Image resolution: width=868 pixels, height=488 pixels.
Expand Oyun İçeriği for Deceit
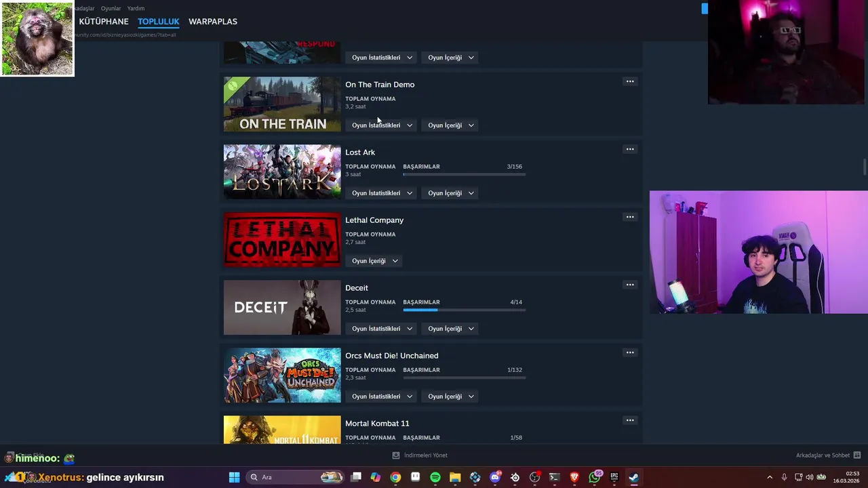click(x=451, y=329)
